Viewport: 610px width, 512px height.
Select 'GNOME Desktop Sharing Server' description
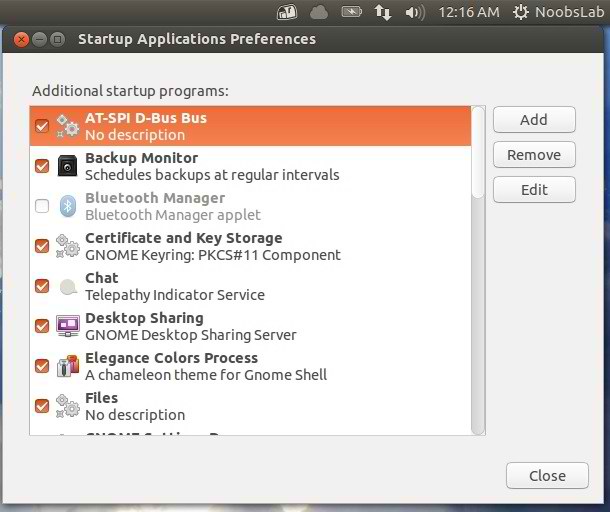pos(191,335)
